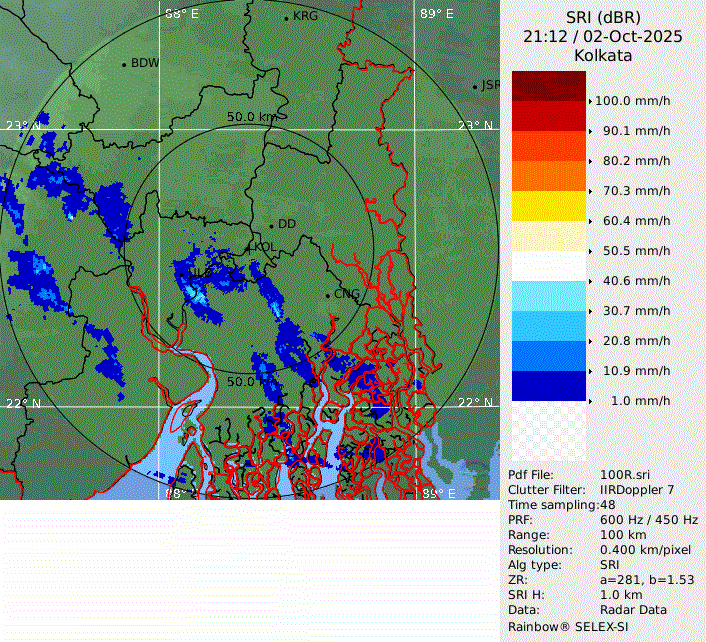Viewport: 706px width, 642px height.
Task: Pick the light cyan 30.7 mm/h swatch
Action: click(549, 296)
